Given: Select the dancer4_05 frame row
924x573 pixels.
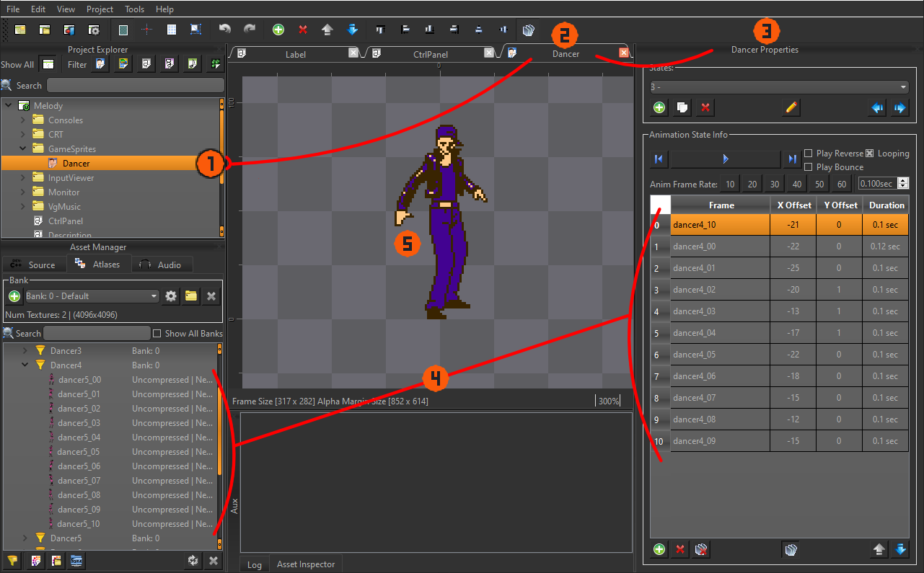Looking at the screenshot, I should pos(720,355).
